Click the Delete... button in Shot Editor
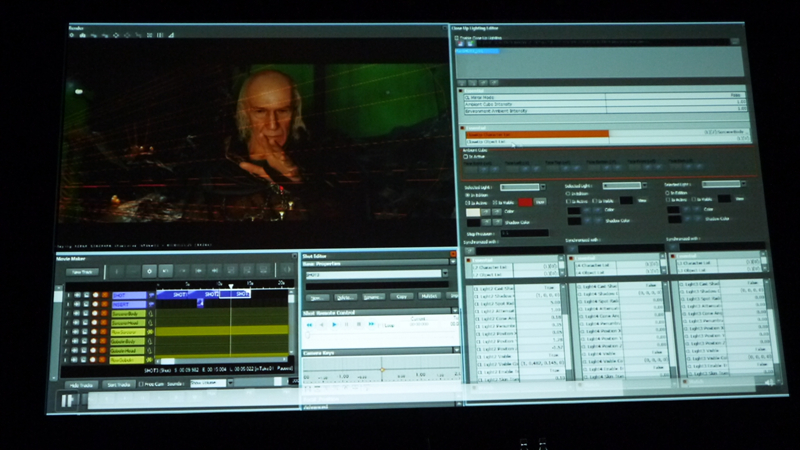Image resolution: width=800 pixels, height=450 pixels. [345, 297]
